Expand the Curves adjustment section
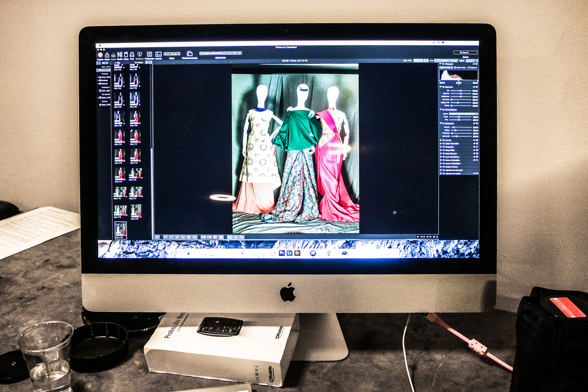Image resolution: width=588 pixels, height=392 pixels. coord(441,140)
